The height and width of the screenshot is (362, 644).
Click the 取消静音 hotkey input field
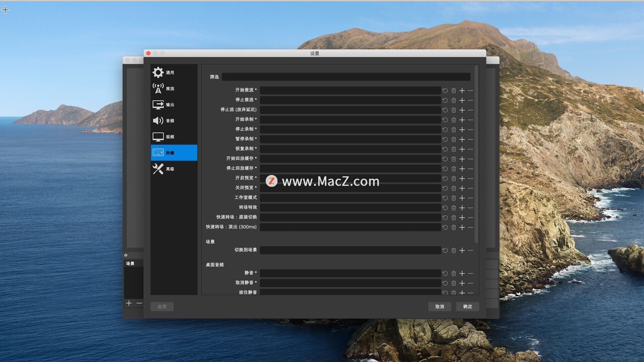(x=350, y=283)
